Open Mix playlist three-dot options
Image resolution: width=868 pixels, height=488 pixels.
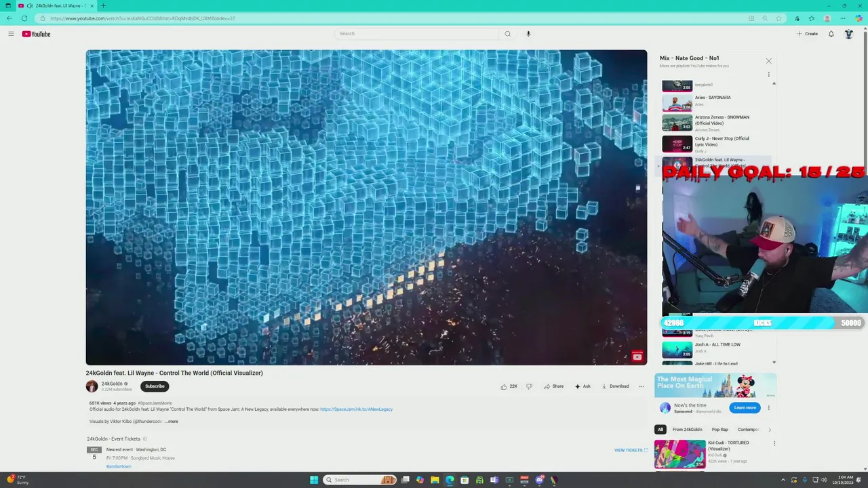tap(768, 75)
